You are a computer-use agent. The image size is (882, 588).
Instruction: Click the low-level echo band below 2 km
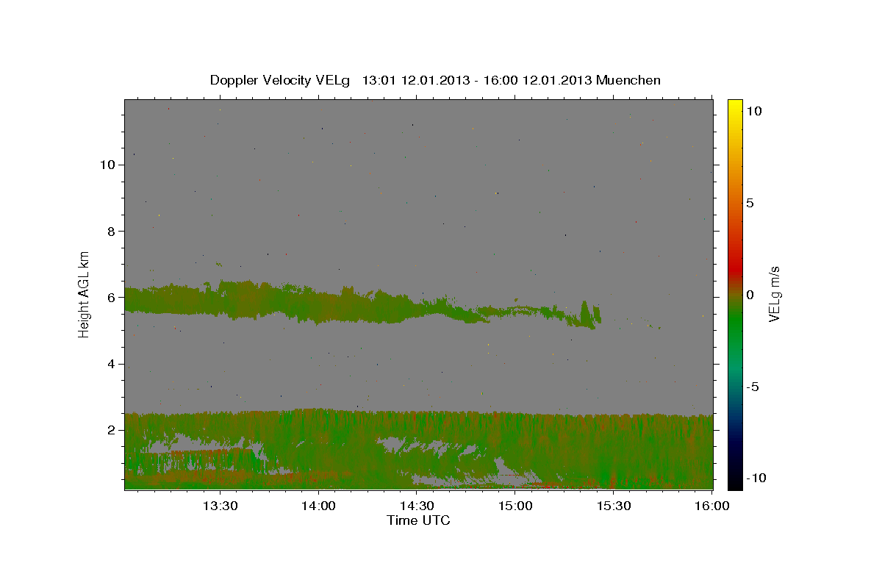(419, 448)
